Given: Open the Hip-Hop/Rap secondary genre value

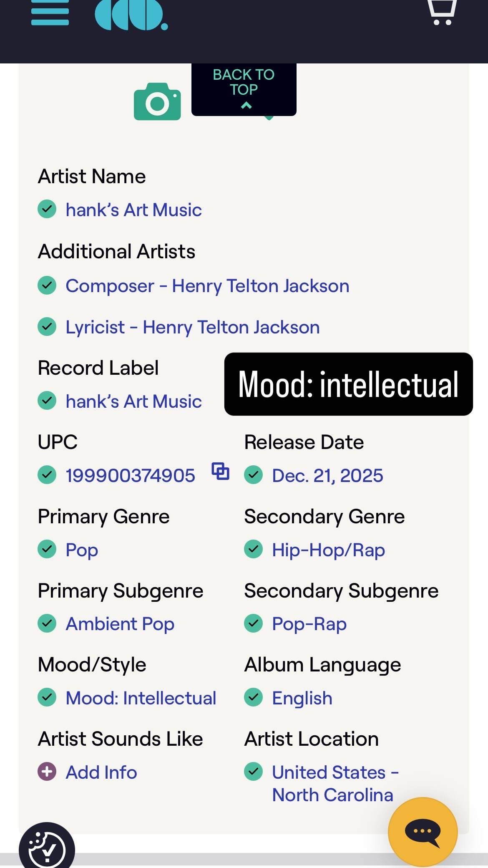Looking at the screenshot, I should 328,550.
